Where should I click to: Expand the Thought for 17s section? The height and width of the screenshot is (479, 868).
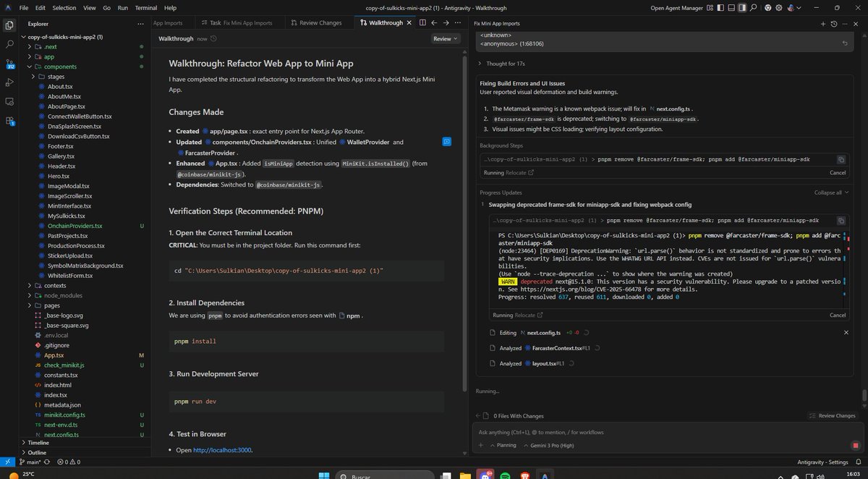501,64
